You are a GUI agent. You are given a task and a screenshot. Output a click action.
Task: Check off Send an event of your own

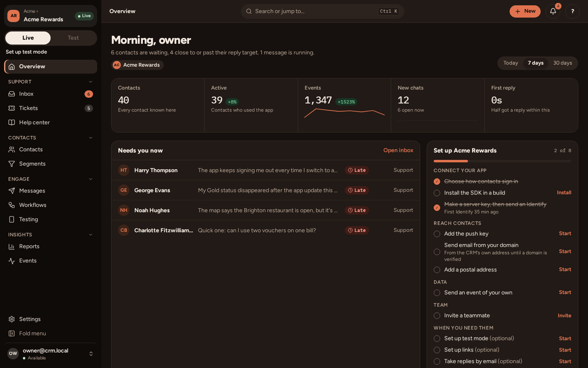pyautogui.click(x=437, y=293)
